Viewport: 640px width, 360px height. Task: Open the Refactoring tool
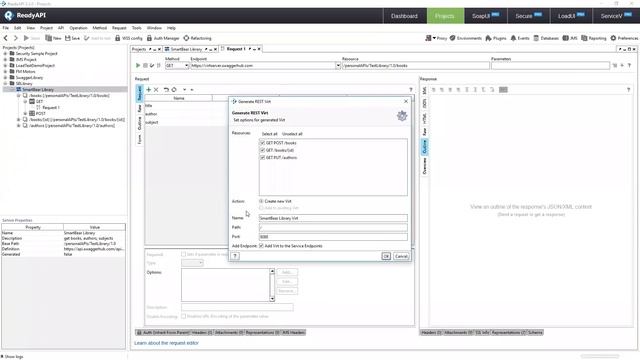pos(197,38)
